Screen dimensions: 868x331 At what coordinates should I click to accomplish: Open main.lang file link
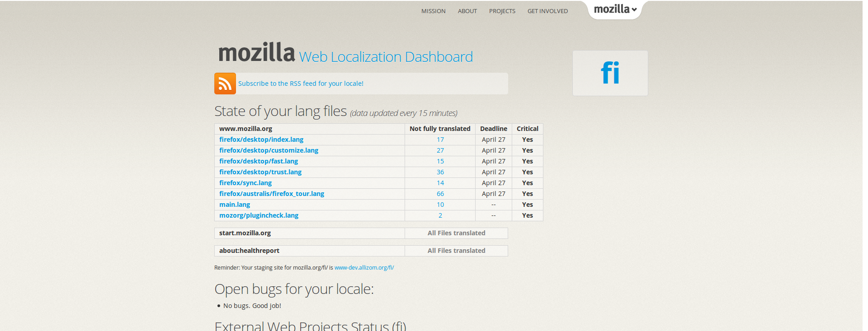point(235,205)
